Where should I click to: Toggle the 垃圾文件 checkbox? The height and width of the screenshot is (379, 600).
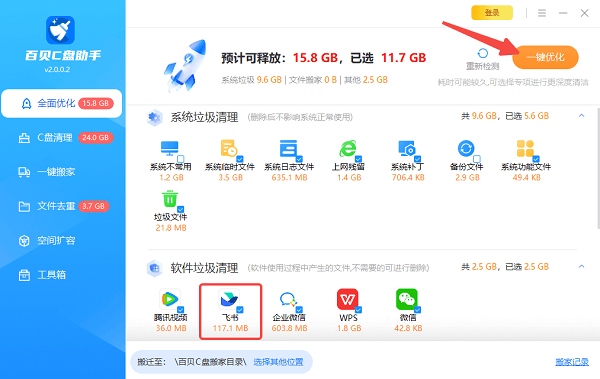click(x=181, y=209)
